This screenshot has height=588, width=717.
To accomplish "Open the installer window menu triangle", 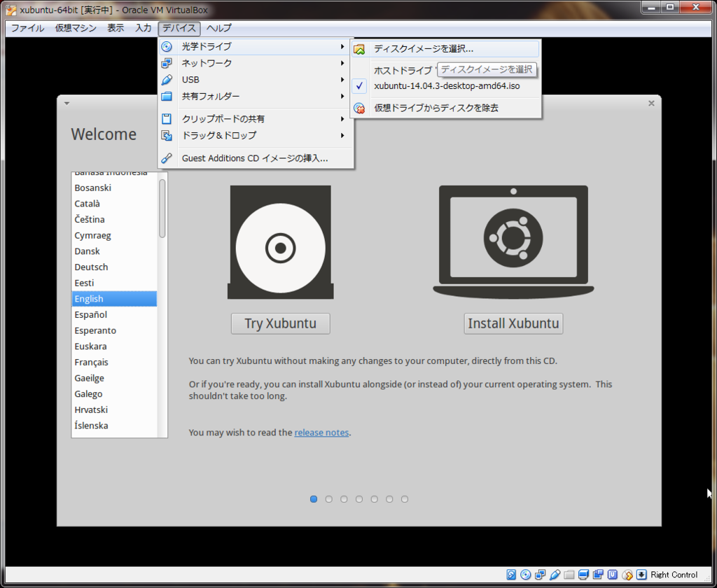I will coord(67,104).
